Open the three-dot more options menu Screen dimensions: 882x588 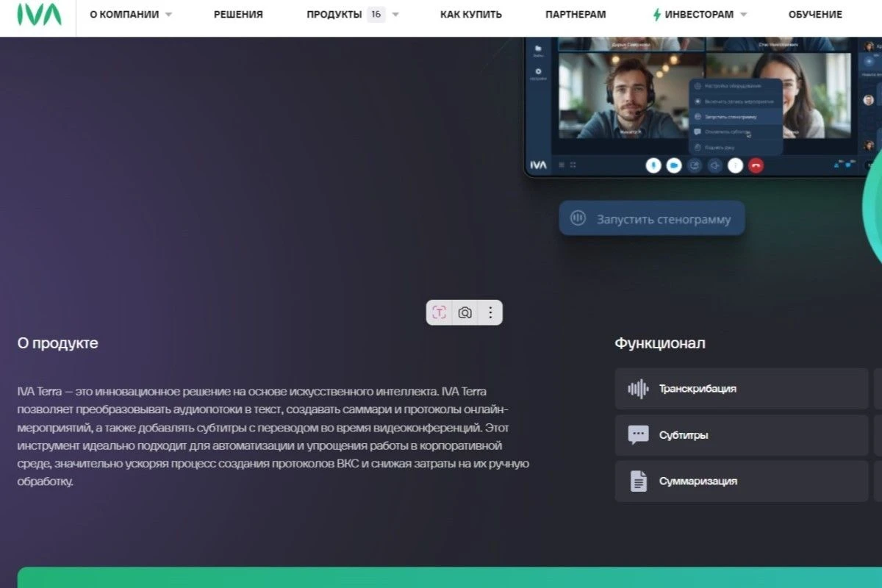[x=490, y=312]
